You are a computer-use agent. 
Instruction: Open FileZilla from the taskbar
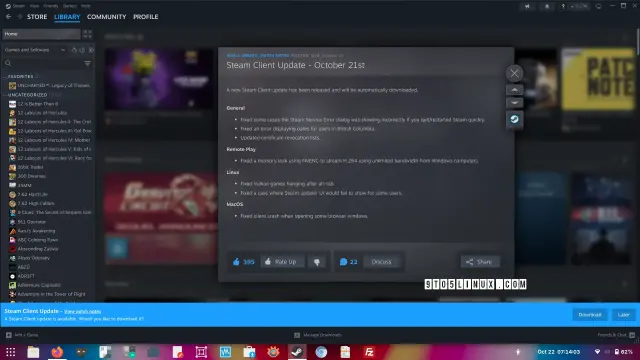369,352
